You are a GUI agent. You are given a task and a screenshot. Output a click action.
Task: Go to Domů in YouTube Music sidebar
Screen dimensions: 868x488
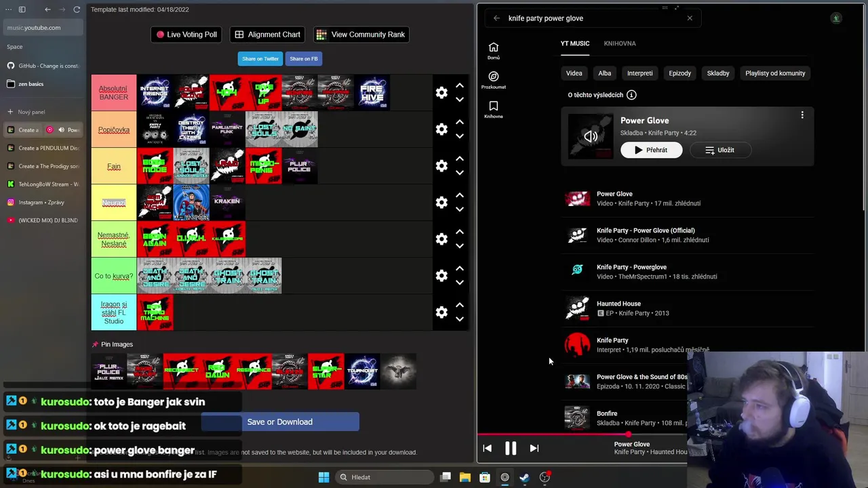coord(494,51)
